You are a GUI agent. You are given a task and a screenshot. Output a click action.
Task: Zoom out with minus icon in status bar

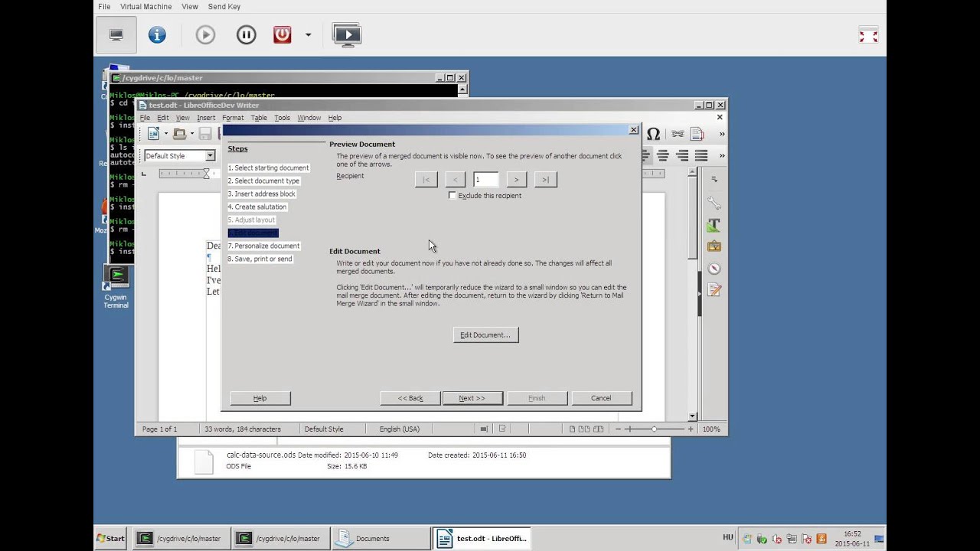tap(618, 429)
